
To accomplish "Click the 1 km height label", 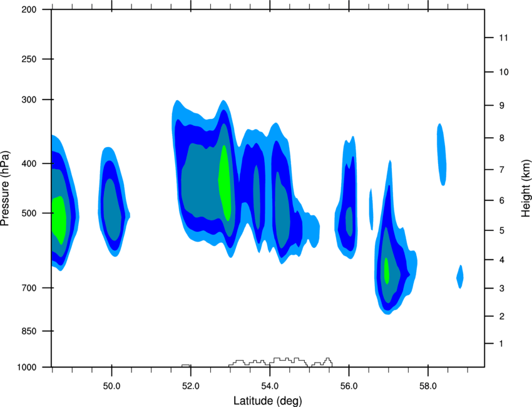I will [501, 344].
